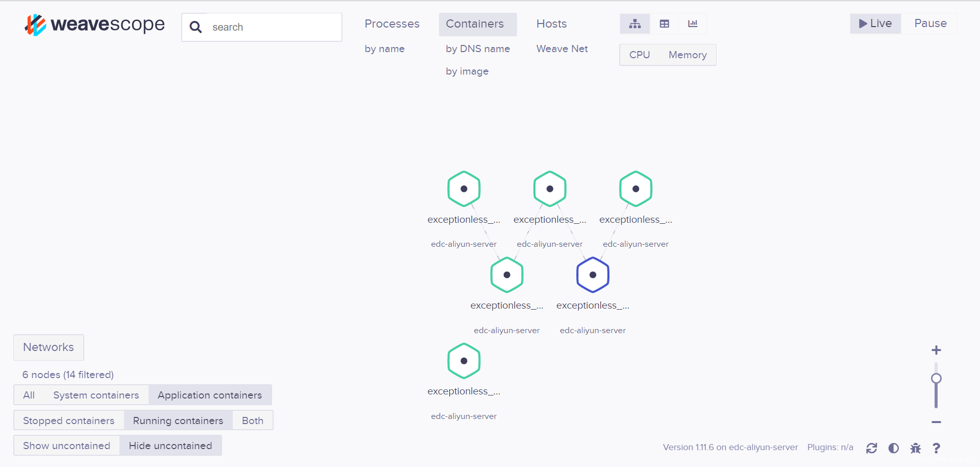Viewport: 980px width, 467px height.
Task: Open the bug report icon
Action: coord(915,448)
